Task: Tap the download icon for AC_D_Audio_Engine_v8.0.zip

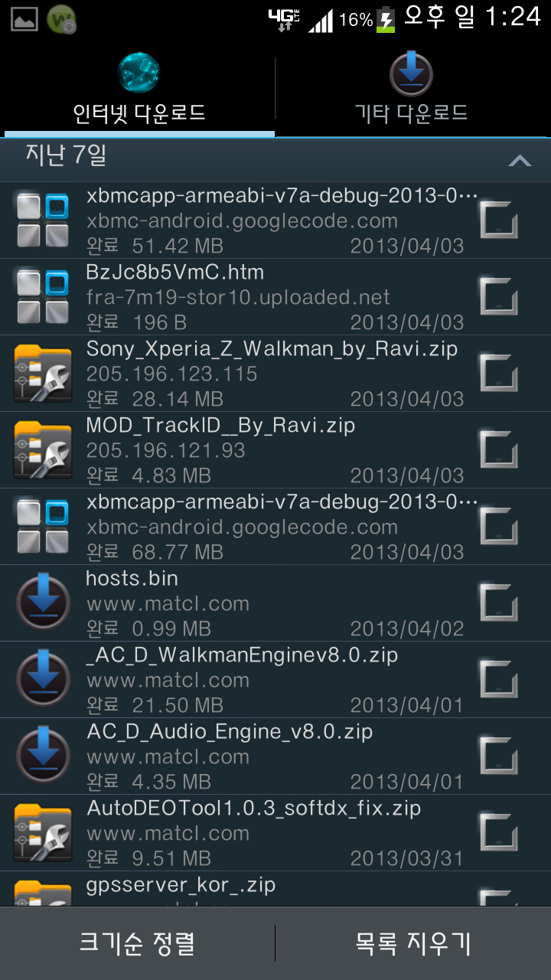Action: click(x=43, y=756)
